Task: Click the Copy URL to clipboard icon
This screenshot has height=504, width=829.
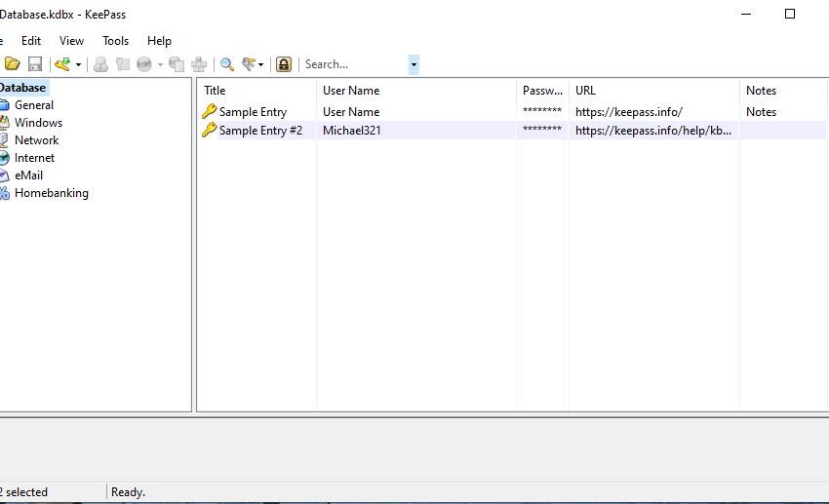Action: [177, 64]
